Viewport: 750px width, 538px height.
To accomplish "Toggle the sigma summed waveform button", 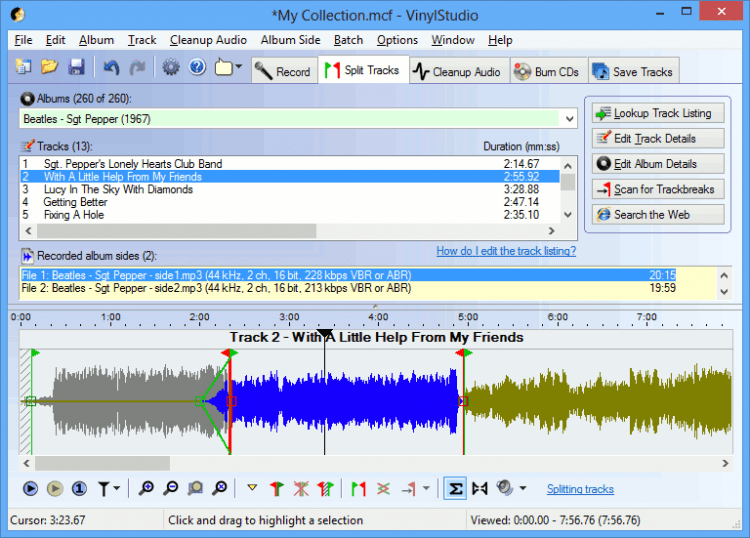I will tap(454, 489).
